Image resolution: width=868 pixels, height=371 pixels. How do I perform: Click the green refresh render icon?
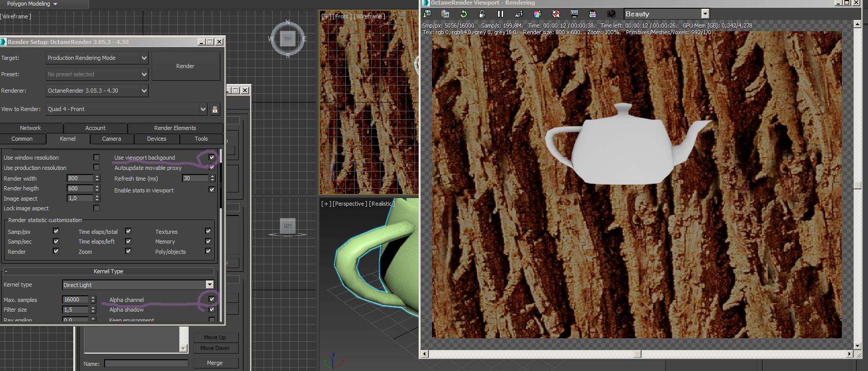click(x=463, y=14)
